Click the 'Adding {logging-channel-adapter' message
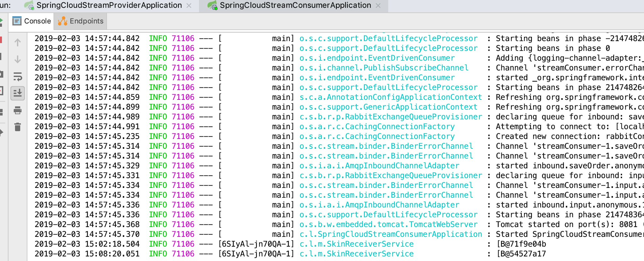 570,58
